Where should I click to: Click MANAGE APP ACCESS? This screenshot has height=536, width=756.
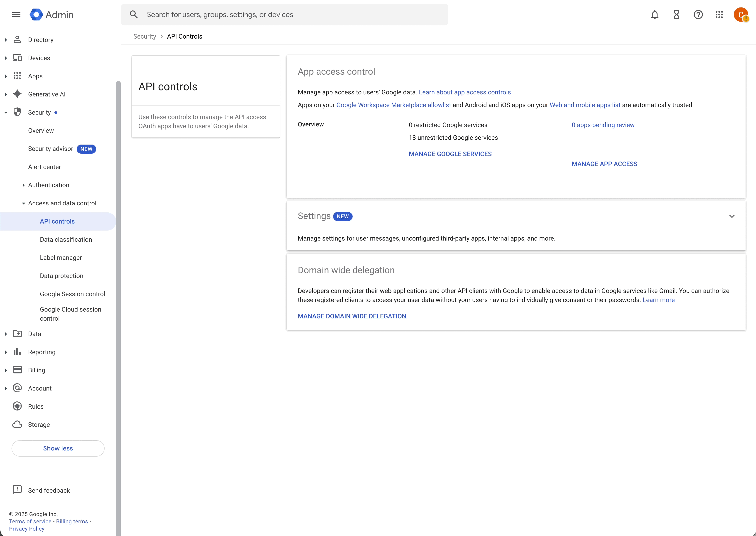point(604,164)
